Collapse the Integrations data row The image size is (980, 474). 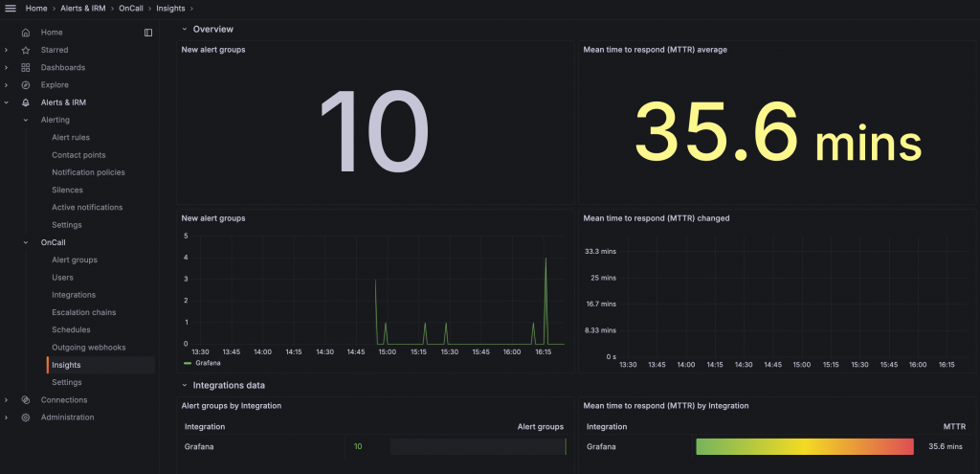(x=185, y=385)
